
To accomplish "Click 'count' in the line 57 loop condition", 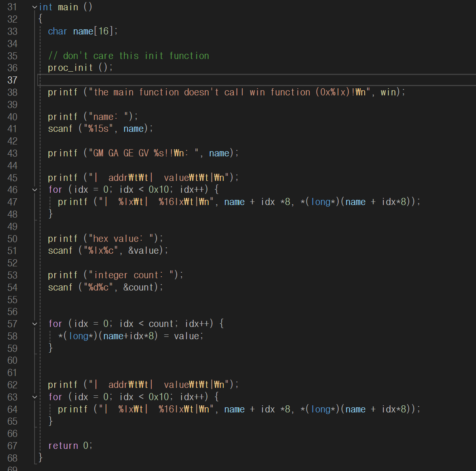I will pyautogui.click(x=161, y=324).
